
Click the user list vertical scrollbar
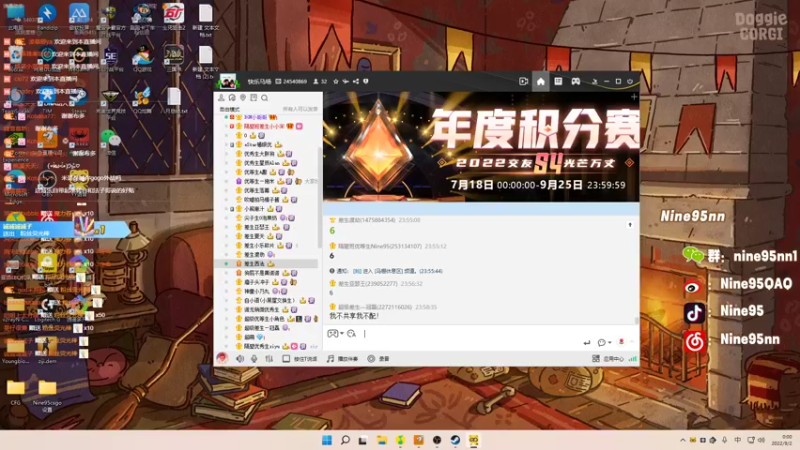click(x=320, y=196)
